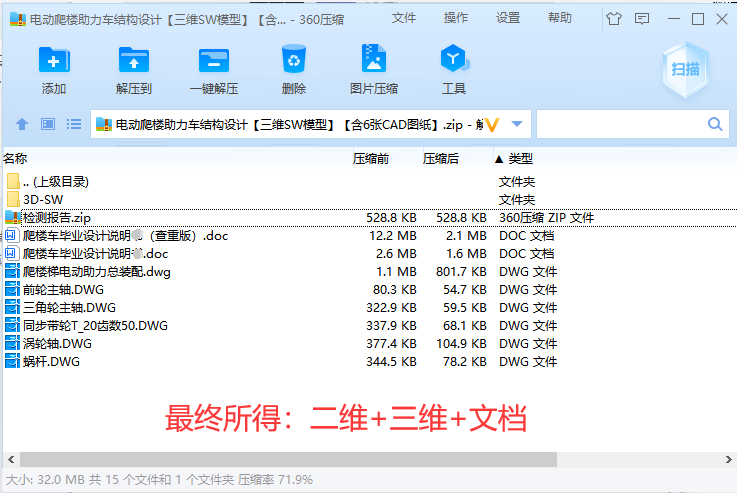This screenshot has height=493, width=737.
Task: Click the 一键解压 (One-click extract) icon
Action: (214, 60)
